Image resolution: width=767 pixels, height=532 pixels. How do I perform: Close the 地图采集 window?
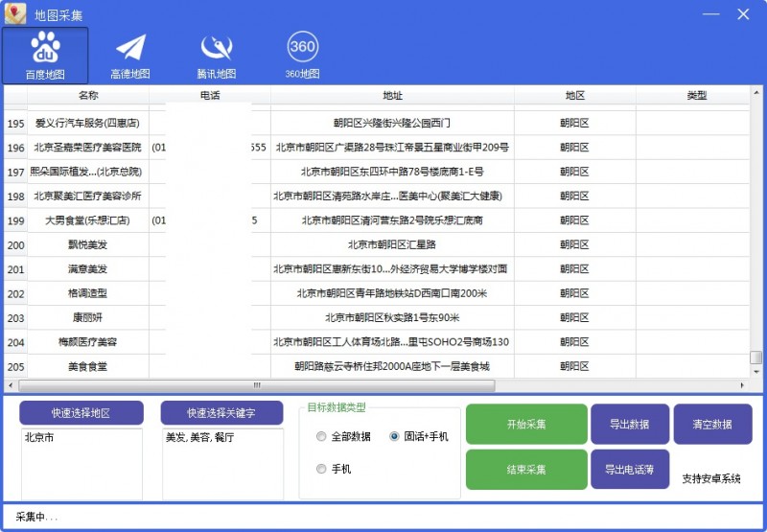pos(743,14)
